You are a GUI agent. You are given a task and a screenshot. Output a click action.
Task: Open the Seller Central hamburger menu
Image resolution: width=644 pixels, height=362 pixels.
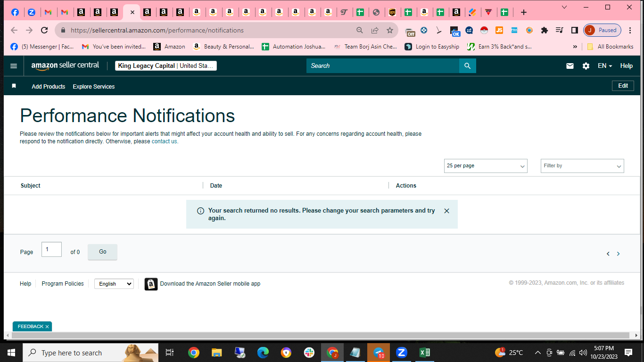pyautogui.click(x=14, y=66)
